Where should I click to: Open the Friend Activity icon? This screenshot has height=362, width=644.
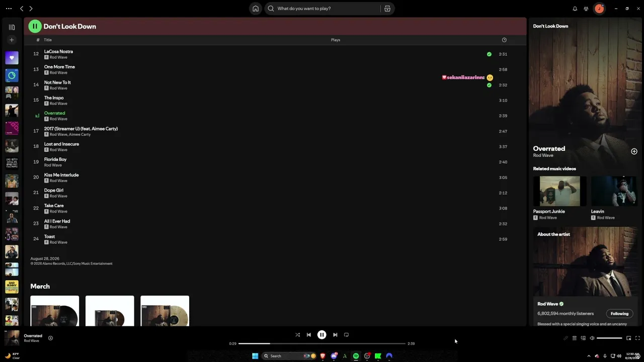pos(586,9)
